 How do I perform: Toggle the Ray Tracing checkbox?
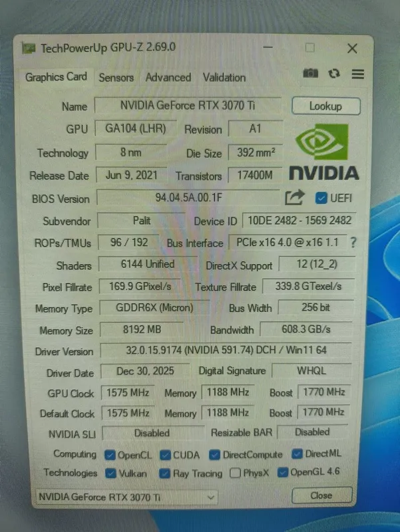[164, 473]
